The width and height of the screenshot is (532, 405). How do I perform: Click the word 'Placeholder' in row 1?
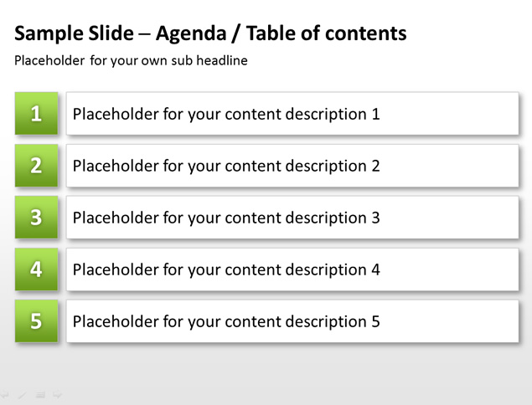point(116,114)
